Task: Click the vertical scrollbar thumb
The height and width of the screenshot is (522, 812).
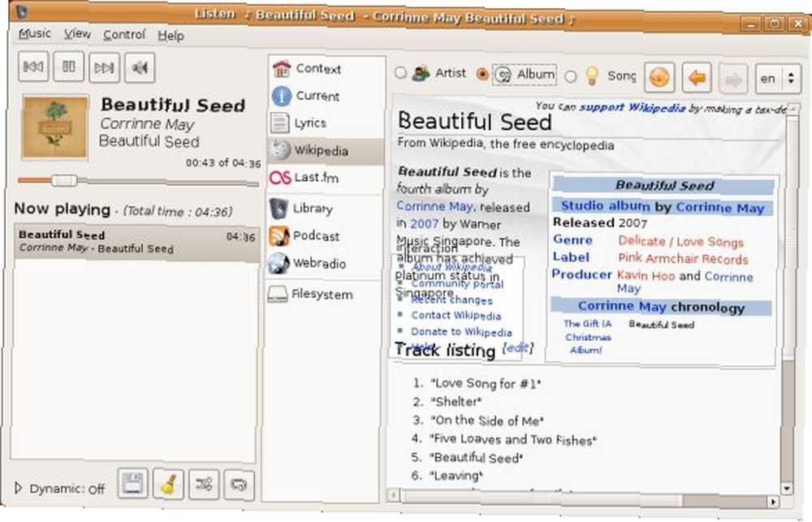Action: (x=788, y=238)
